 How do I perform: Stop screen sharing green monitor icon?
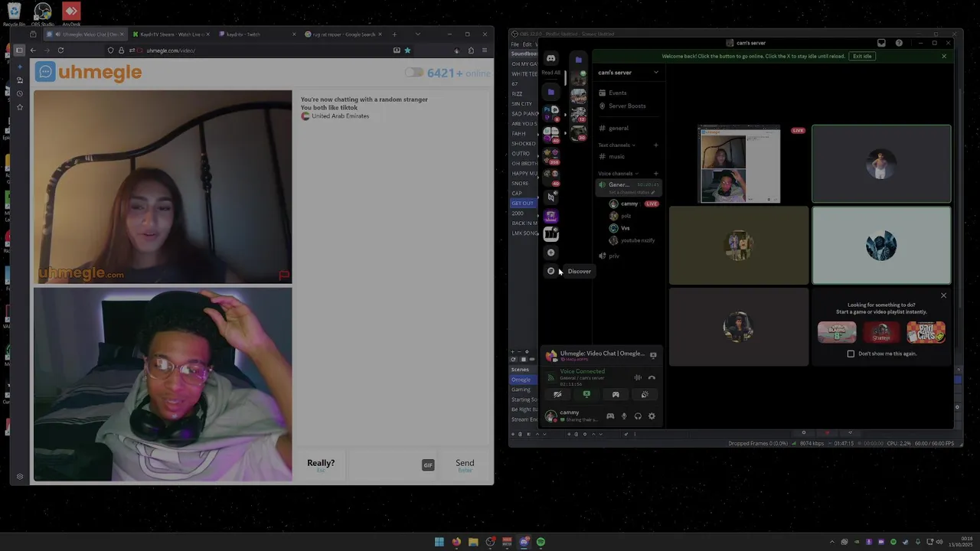(x=586, y=395)
